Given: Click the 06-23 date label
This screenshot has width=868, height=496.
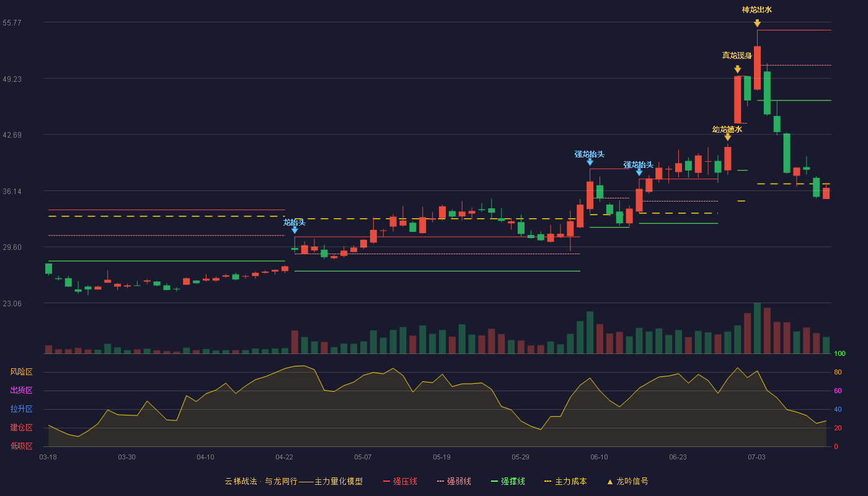Looking at the screenshot, I should pyautogui.click(x=678, y=457).
